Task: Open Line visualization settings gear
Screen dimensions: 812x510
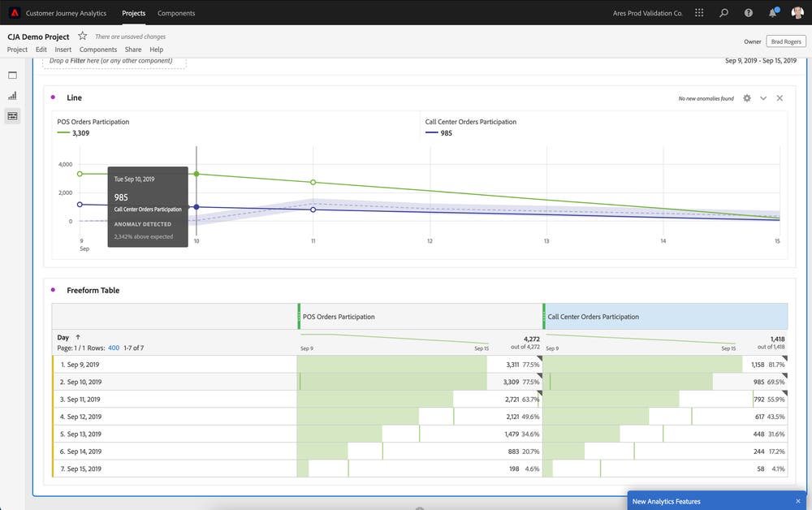Action: pos(747,98)
